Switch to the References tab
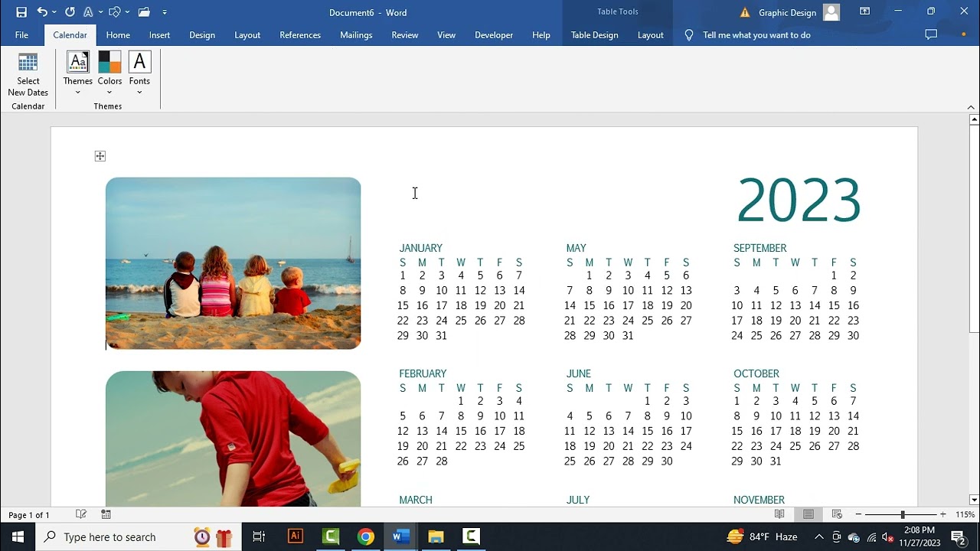Screen dimensions: 980x551 (x=300, y=35)
